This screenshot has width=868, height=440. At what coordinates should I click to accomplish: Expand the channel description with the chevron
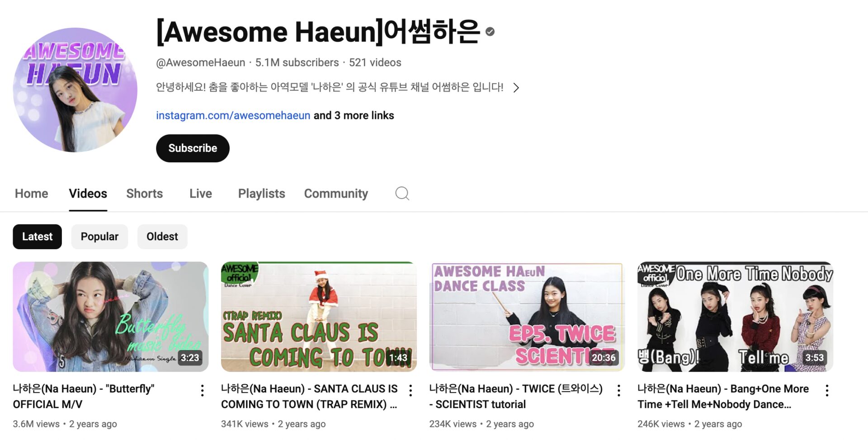coord(516,88)
